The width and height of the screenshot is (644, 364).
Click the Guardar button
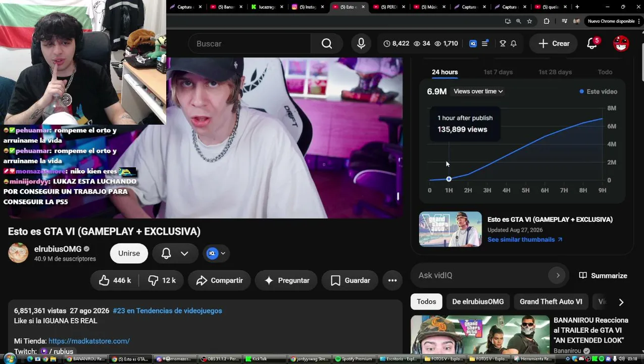[x=350, y=281]
